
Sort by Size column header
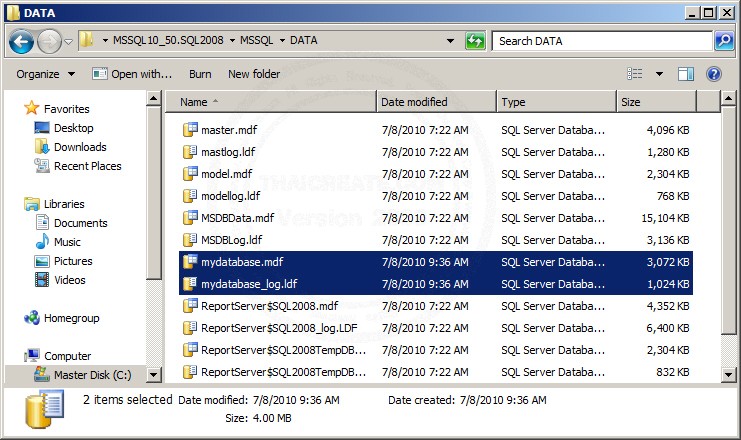click(656, 102)
